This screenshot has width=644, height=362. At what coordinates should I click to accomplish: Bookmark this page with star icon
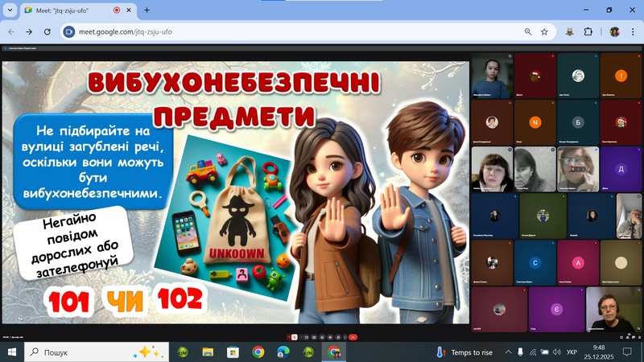[544, 31]
